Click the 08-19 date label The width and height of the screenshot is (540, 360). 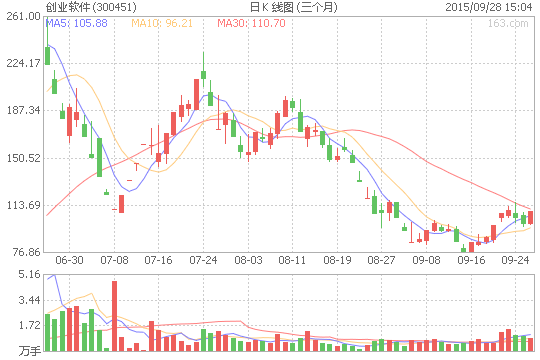click(337, 260)
